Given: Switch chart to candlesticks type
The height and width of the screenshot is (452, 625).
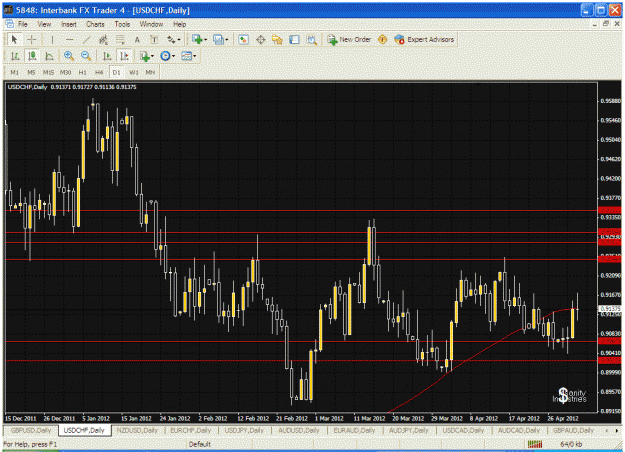Looking at the screenshot, I should (x=32, y=56).
